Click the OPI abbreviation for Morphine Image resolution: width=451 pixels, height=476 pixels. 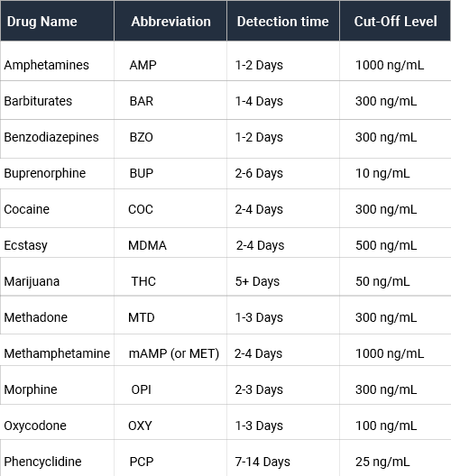point(142,389)
